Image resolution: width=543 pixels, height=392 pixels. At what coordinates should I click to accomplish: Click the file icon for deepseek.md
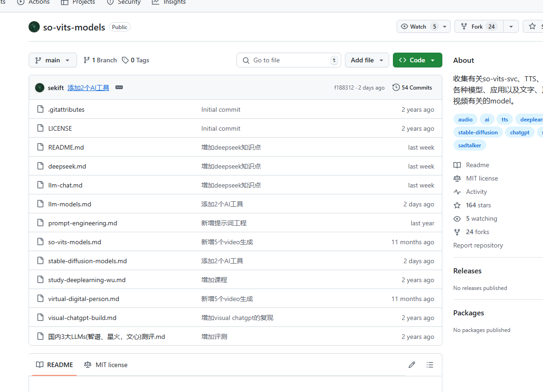pyautogui.click(x=40, y=166)
